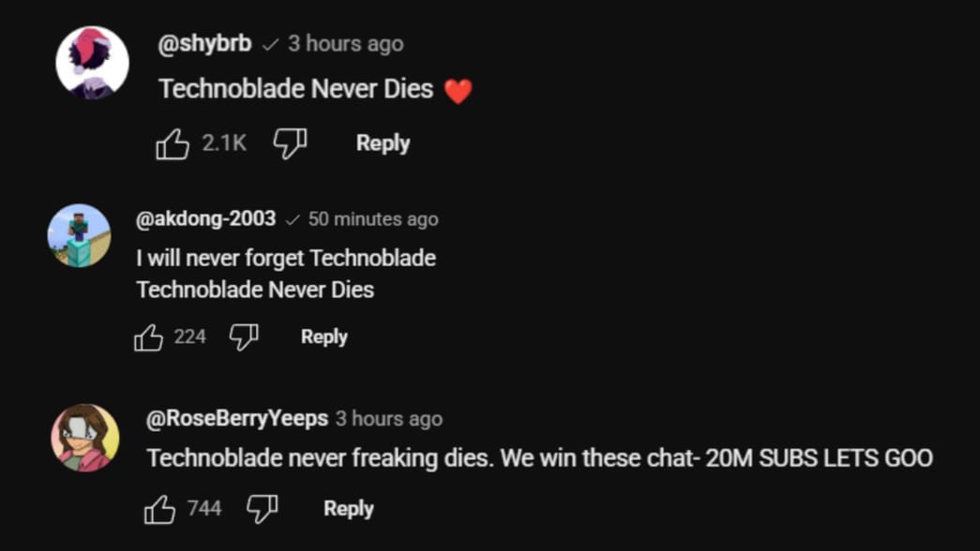Click the '3 hours ago' timestamp on @shybrb's comment

pos(345,43)
